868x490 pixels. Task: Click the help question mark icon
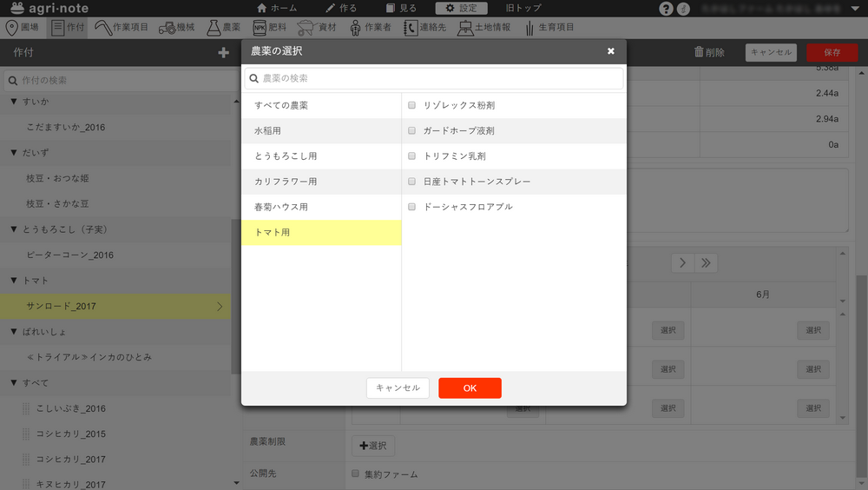[x=666, y=9]
